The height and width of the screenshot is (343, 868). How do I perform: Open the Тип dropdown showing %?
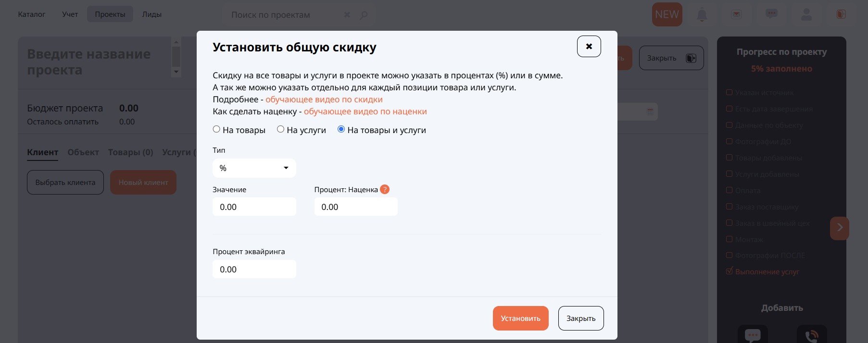click(254, 168)
